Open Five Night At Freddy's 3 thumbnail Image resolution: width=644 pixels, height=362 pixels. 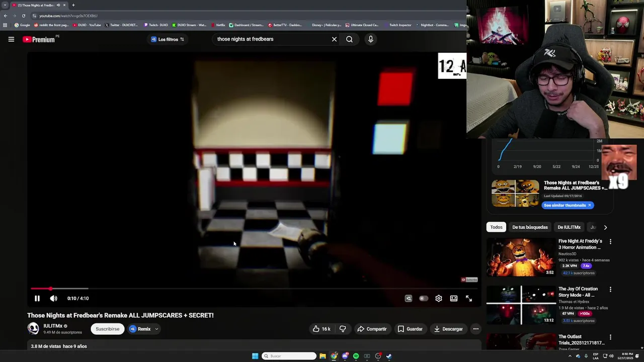520,257
